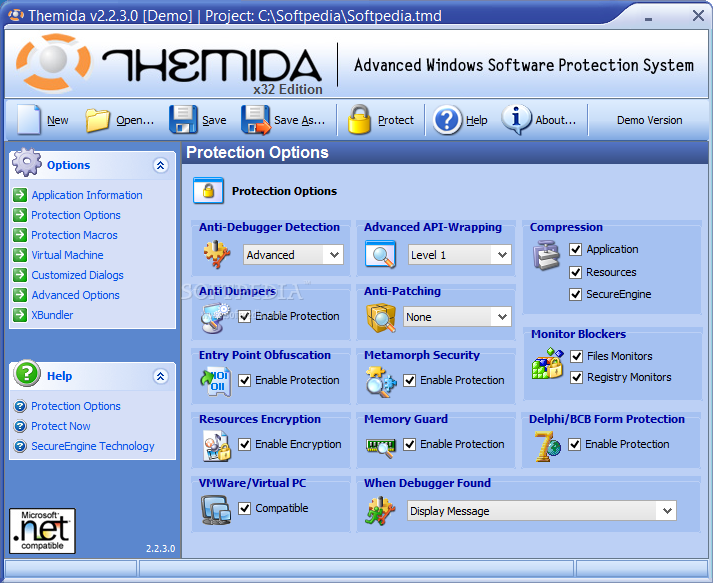This screenshot has width=713, height=583.
Task: Open Anti-Debugger Detection Advanced dropdown
Action: coord(293,255)
